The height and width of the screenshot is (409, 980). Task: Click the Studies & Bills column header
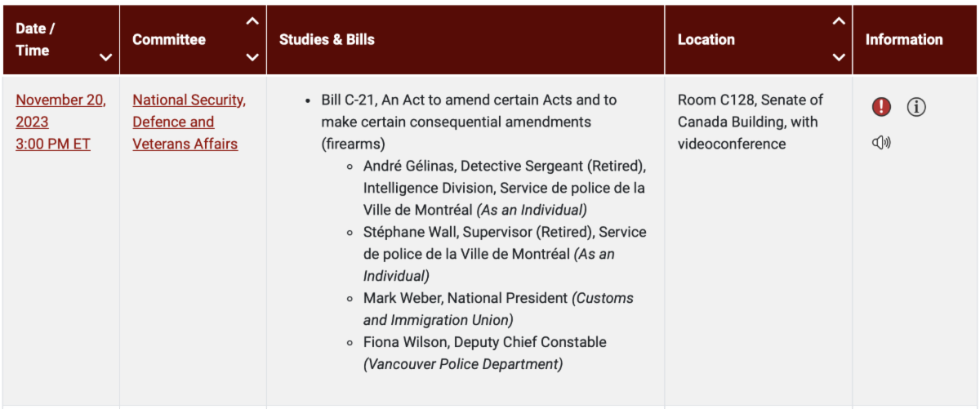[327, 39]
